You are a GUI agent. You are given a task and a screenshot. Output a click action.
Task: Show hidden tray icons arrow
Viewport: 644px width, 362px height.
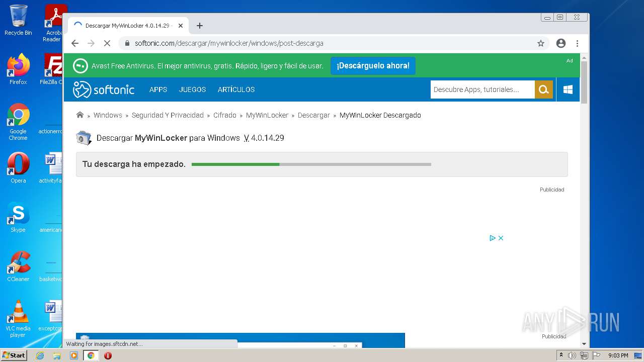pyautogui.click(x=561, y=355)
